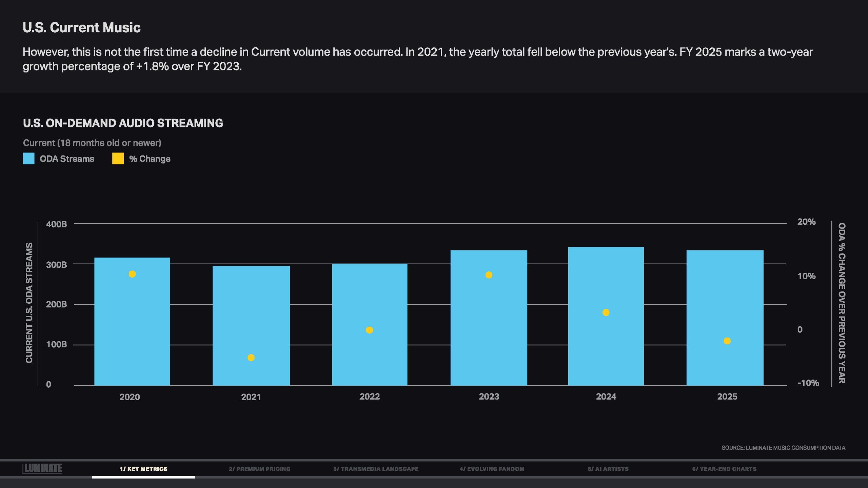Click yellow % change dot for 2023

click(x=489, y=275)
